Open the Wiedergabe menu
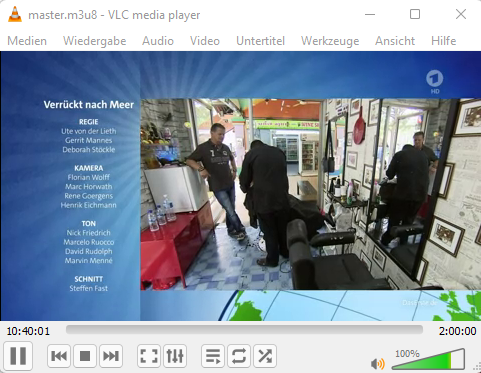The image size is (481, 373). 95,41
